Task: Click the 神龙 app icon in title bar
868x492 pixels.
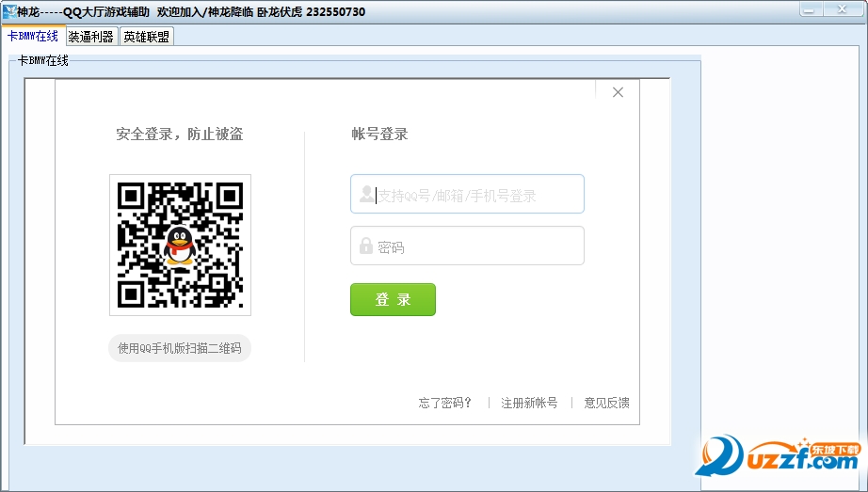Action: point(8,11)
